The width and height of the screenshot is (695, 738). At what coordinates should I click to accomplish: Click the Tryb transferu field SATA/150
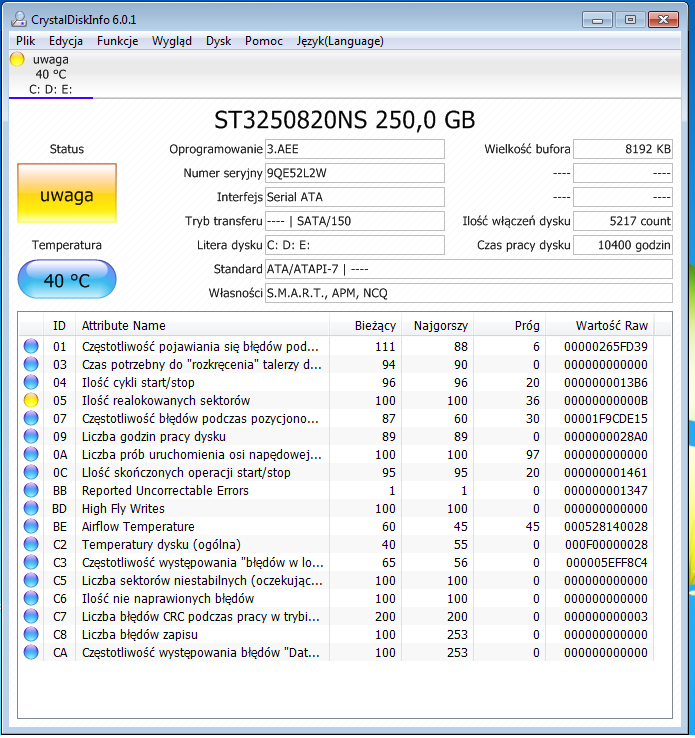tap(355, 221)
